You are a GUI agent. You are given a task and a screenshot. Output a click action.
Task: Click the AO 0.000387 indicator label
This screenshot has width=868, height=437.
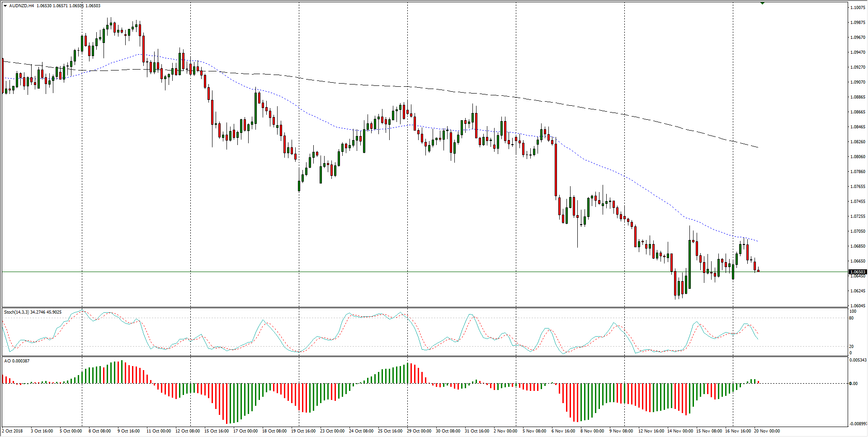tap(17, 361)
